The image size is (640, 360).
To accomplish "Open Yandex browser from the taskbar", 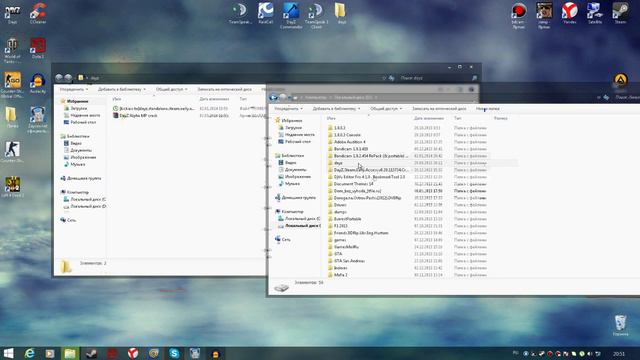I will pyautogui.click(x=133, y=353).
